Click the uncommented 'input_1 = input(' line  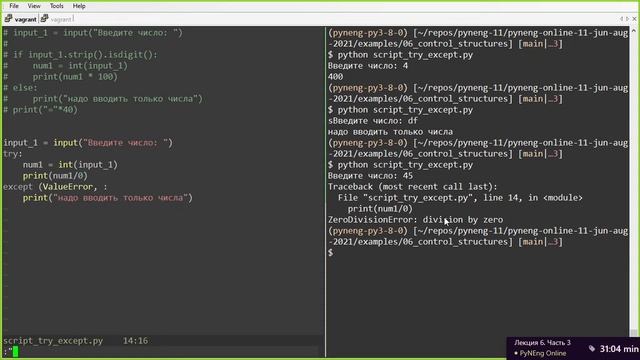click(88, 142)
